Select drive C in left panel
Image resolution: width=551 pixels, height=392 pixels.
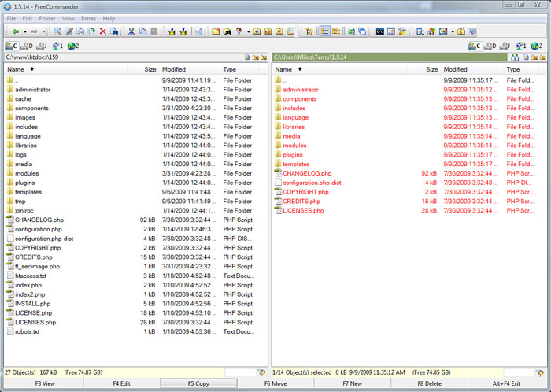pyautogui.click(x=11, y=46)
